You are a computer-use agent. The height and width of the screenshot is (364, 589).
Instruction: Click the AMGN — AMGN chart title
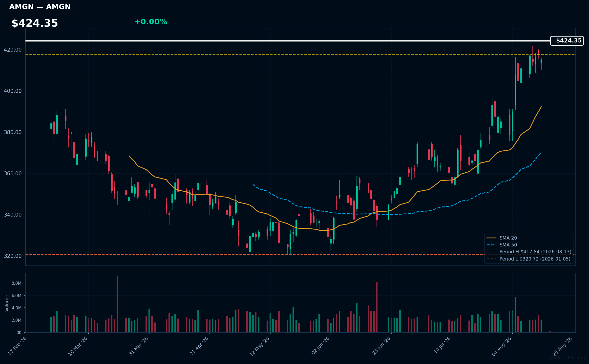(x=40, y=7)
